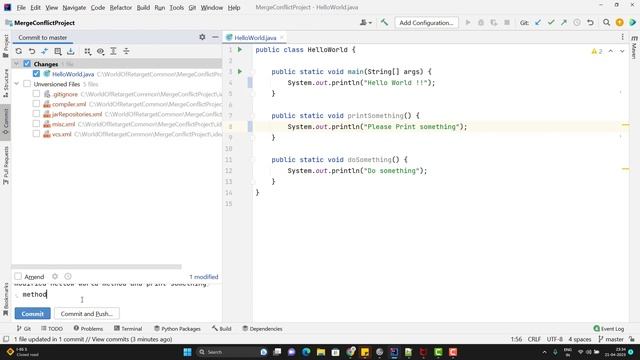Viewport: 640px width, 360px height.
Task: Open commit panel settings gear
Action: click(202, 37)
